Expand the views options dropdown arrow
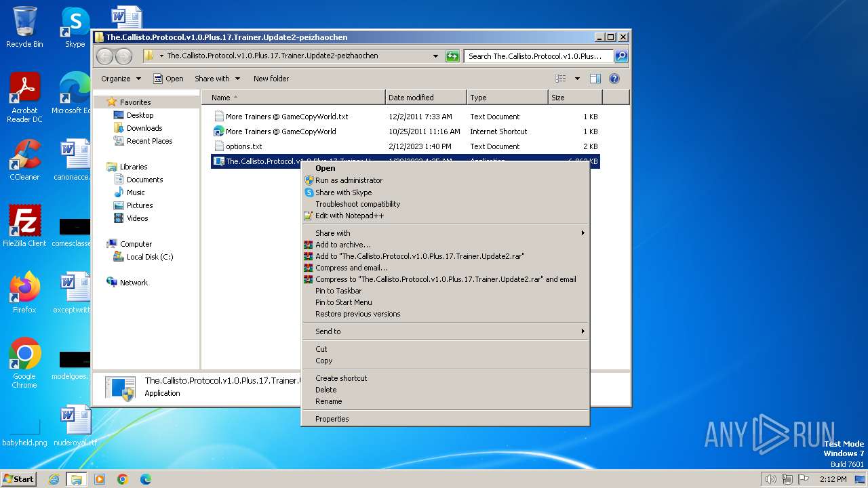This screenshot has width=868, height=488. coord(577,79)
